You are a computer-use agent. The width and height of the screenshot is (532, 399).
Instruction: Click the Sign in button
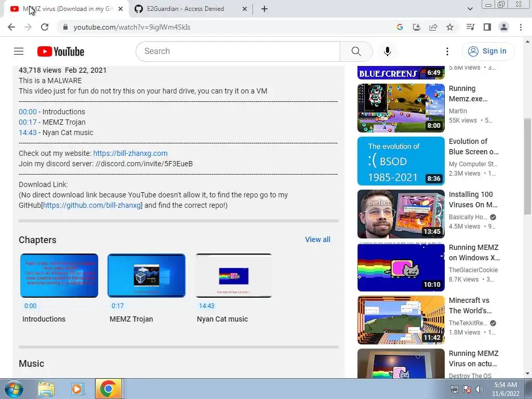point(488,51)
